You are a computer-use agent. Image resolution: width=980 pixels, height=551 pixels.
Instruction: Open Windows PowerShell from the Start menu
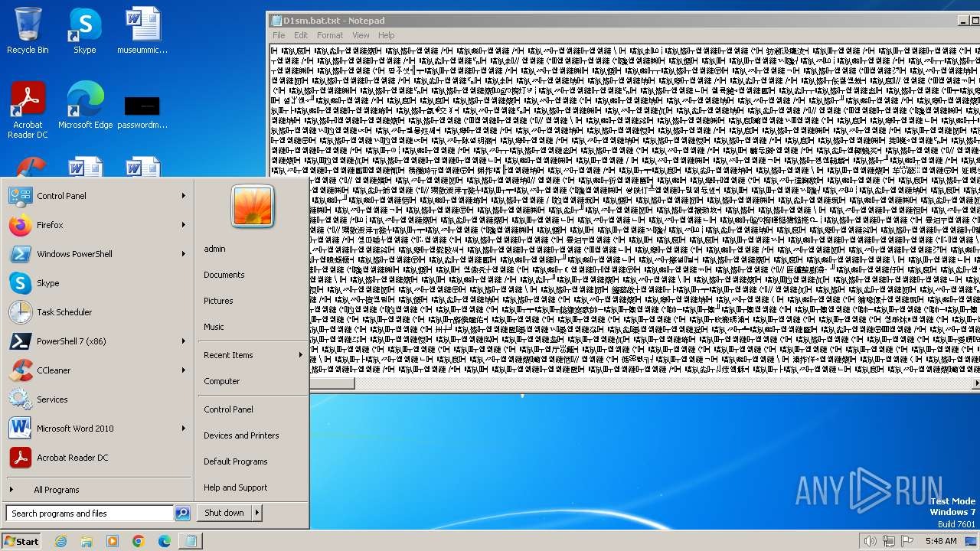coord(98,254)
